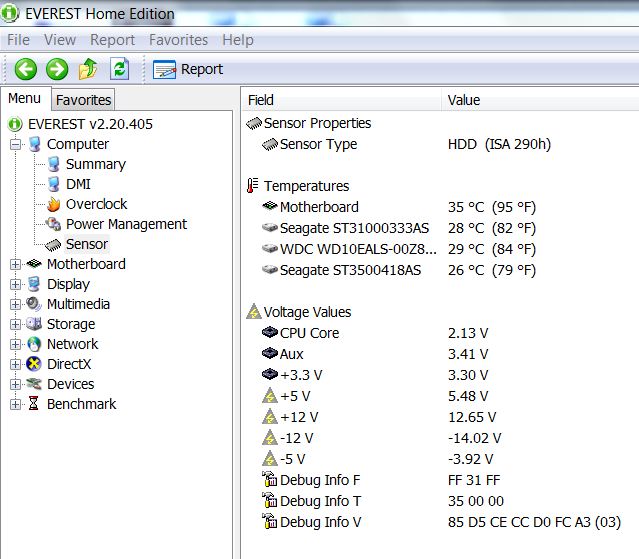Click the DMI page icon
This screenshot has height=559, width=639.
point(54,184)
